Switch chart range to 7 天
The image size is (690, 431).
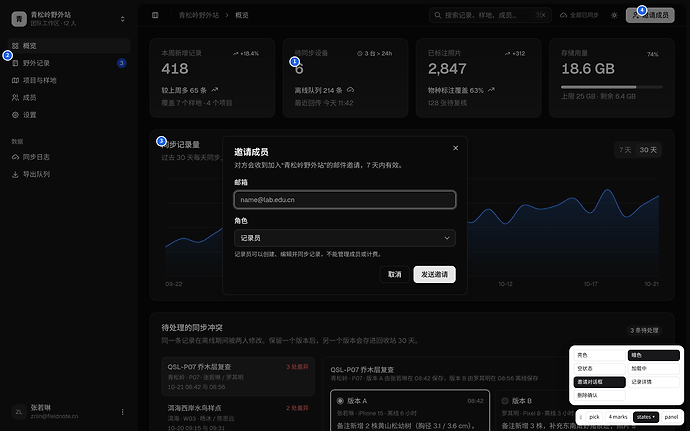click(x=625, y=150)
